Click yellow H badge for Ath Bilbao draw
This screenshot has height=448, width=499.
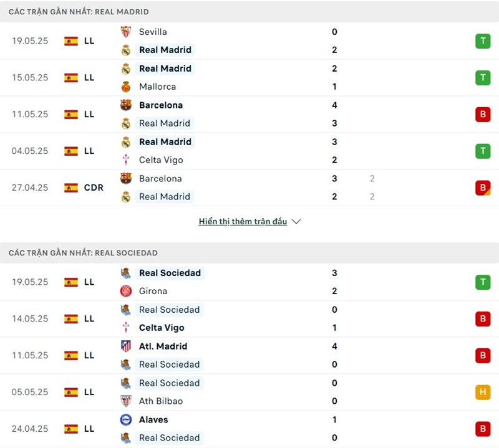click(482, 392)
